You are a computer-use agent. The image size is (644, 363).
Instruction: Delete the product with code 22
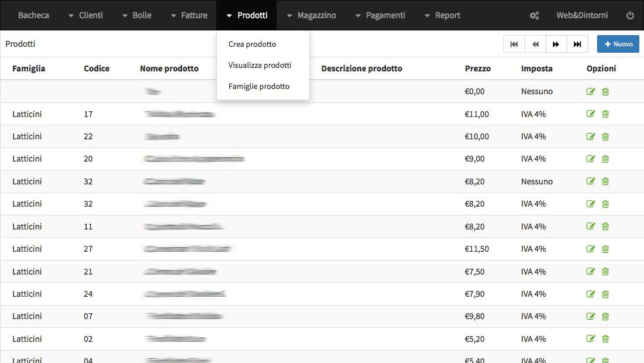coord(605,136)
